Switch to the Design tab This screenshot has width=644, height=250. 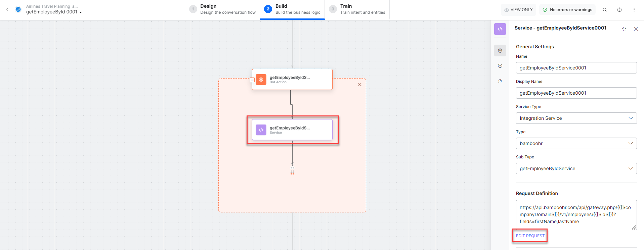coord(222,9)
